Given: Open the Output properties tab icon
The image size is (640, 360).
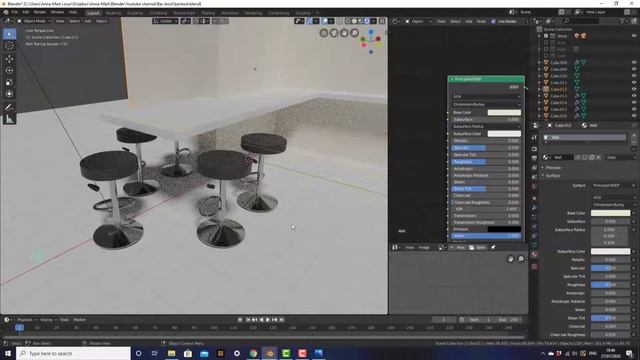Looking at the screenshot, I should pos(534,158).
